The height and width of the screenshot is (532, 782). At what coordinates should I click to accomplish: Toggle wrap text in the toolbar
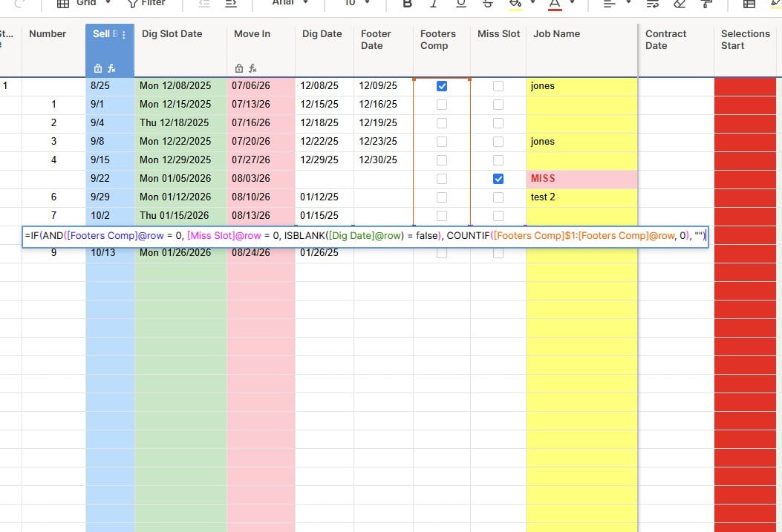(x=652, y=4)
